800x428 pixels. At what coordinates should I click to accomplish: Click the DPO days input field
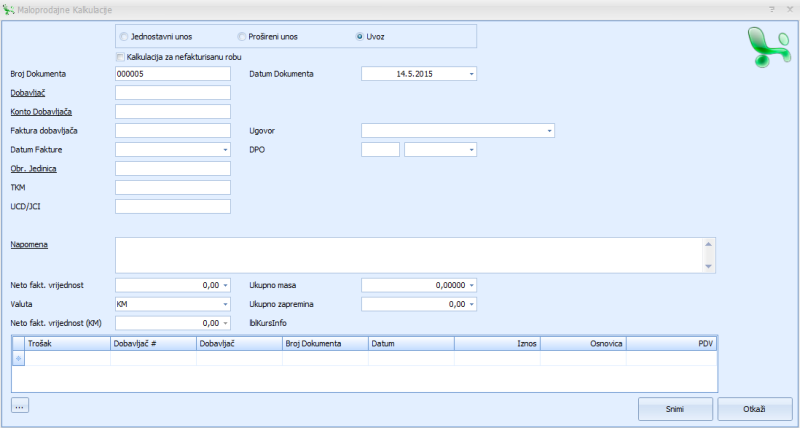click(x=380, y=150)
